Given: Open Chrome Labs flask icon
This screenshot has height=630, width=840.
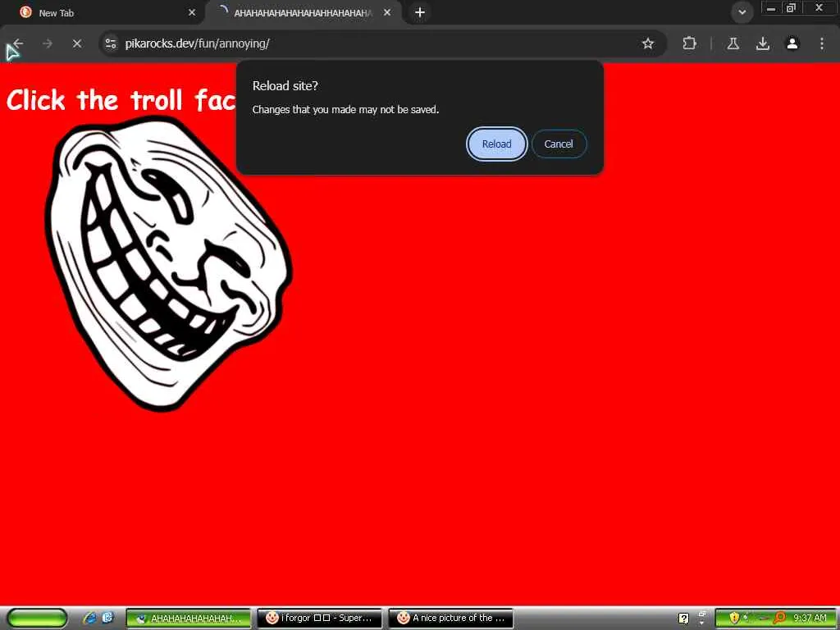Looking at the screenshot, I should 733,43.
